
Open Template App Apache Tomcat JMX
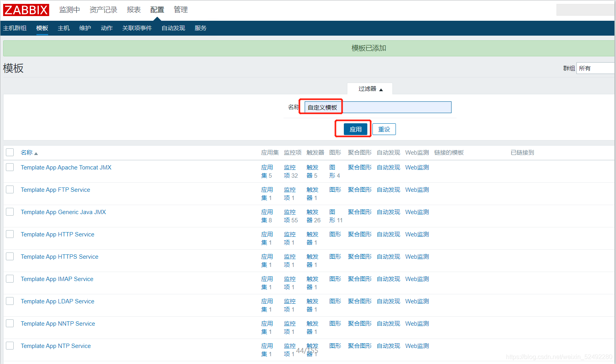[x=66, y=168]
